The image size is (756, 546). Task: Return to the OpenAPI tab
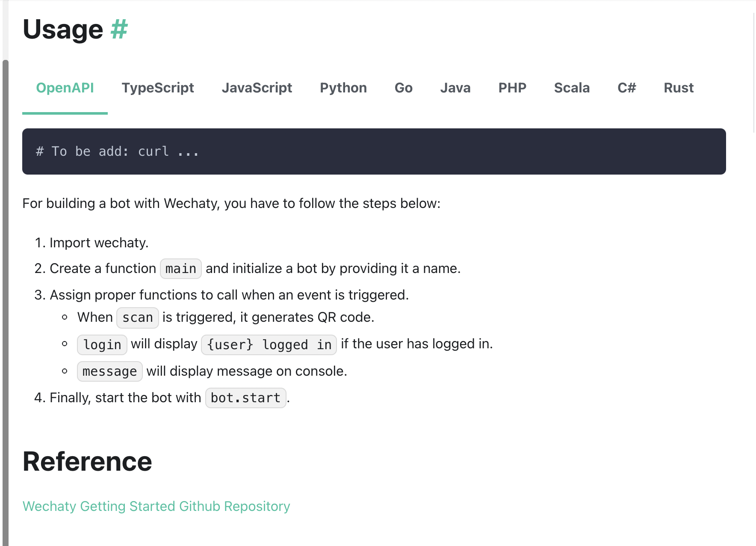click(65, 88)
